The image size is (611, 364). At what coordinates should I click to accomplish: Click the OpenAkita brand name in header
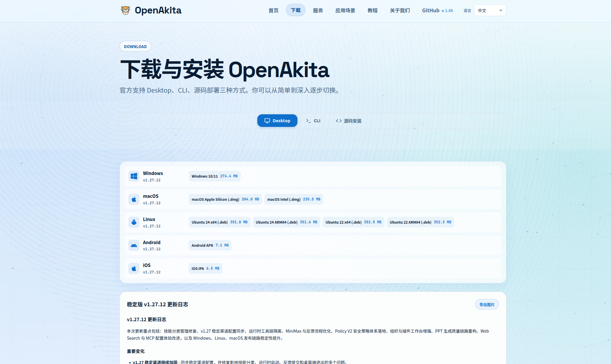pyautogui.click(x=158, y=10)
